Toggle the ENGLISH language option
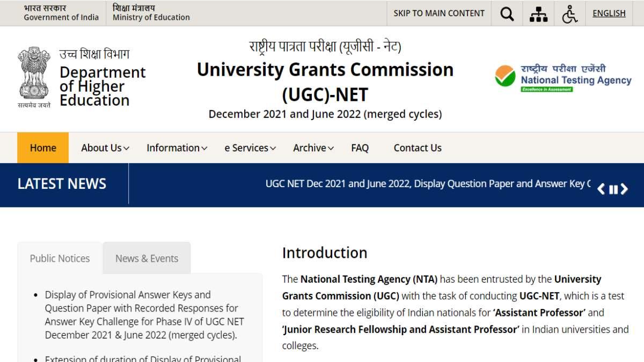Viewport: 644px width, 362px height. click(x=609, y=13)
